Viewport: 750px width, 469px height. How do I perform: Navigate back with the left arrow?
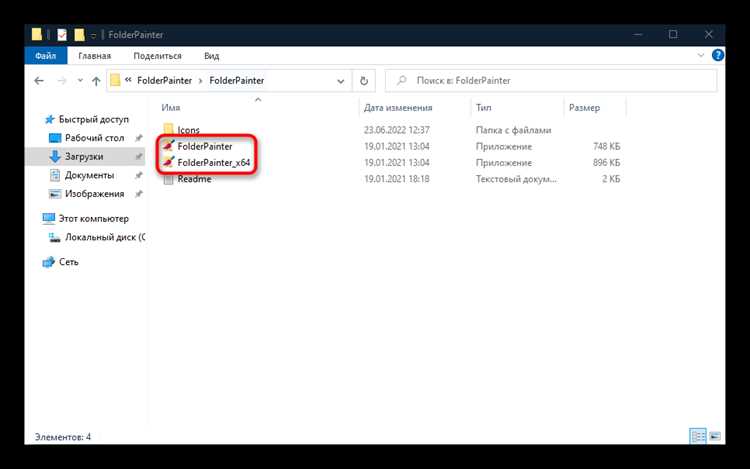pyautogui.click(x=39, y=81)
